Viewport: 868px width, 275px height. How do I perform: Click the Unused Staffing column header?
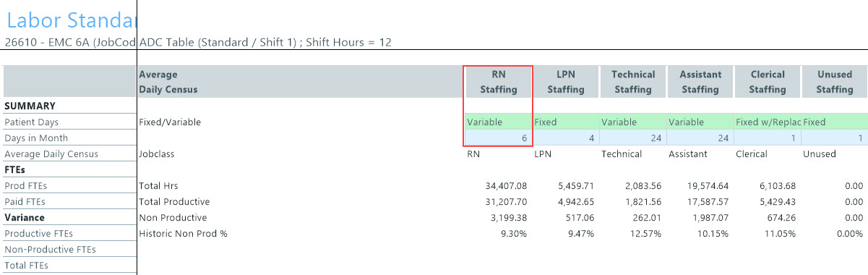coord(835,82)
